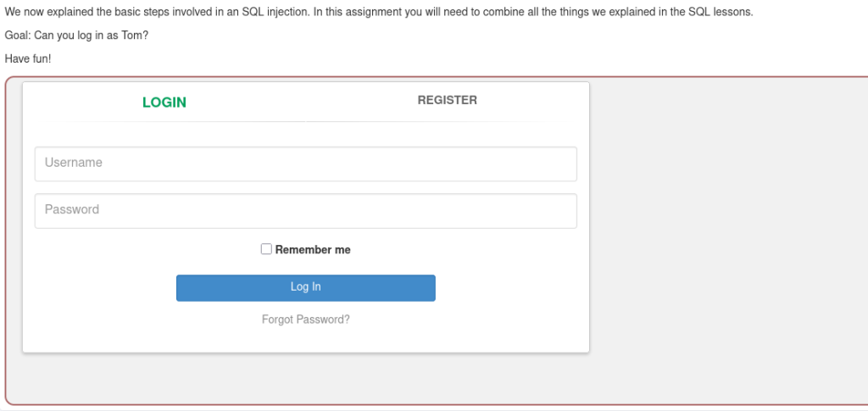
Task: Place cursor in the Password field
Action: (x=305, y=211)
